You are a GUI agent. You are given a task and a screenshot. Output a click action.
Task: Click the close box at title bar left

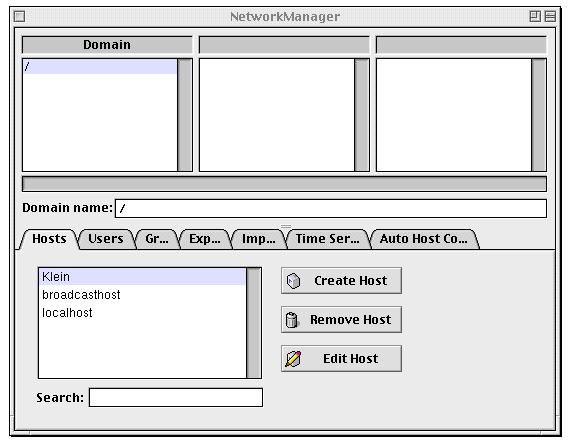[20, 16]
